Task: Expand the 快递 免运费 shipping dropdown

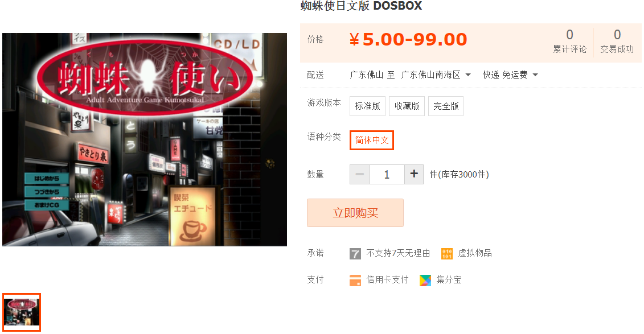Action: click(510, 75)
